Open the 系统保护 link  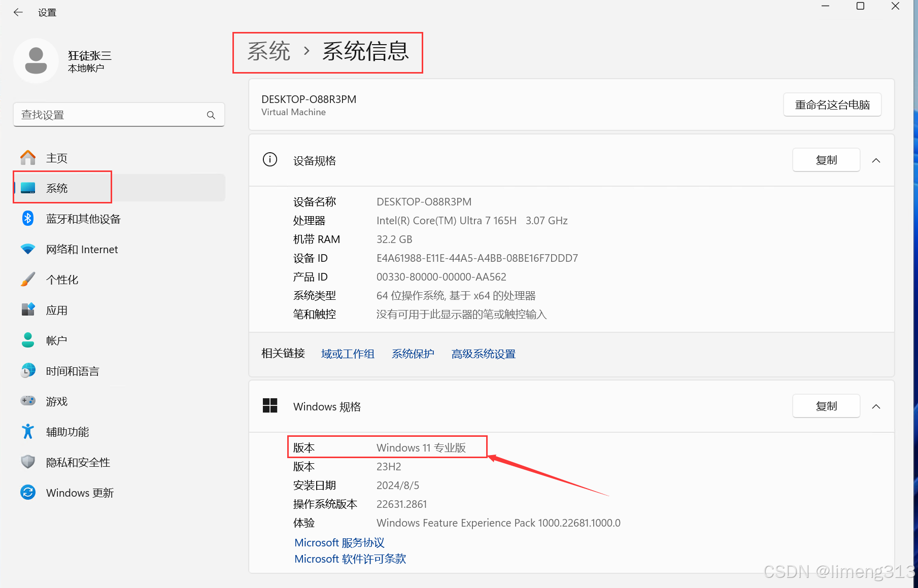[x=413, y=354]
